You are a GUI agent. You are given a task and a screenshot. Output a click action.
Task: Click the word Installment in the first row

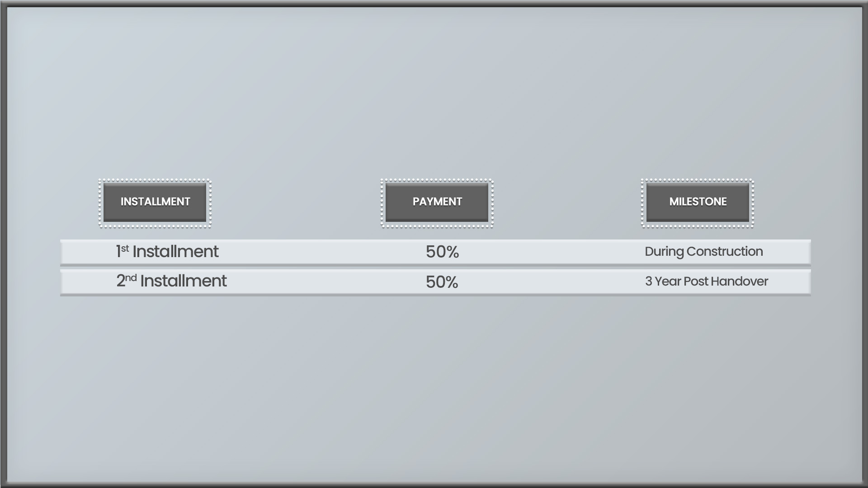175,251
